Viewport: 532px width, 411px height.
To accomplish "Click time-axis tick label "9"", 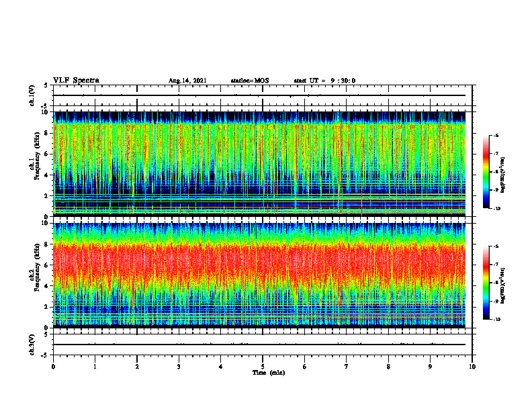I will coord(430,367).
